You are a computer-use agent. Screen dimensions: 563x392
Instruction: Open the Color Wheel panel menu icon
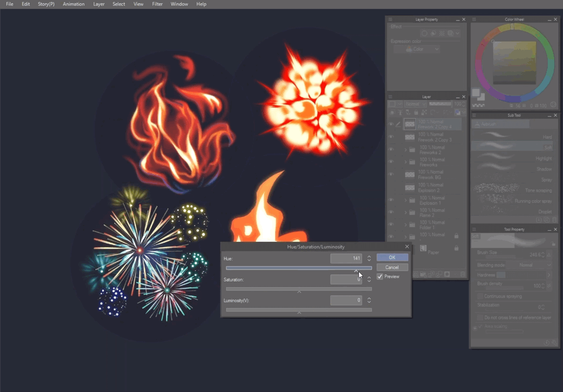(474, 19)
